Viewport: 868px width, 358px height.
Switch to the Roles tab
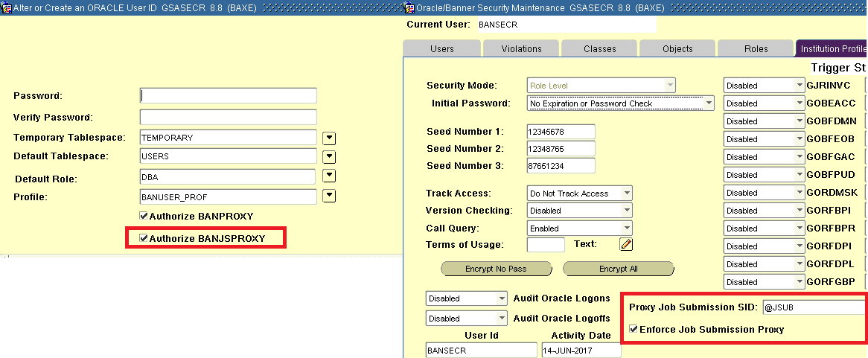click(x=756, y=48)
